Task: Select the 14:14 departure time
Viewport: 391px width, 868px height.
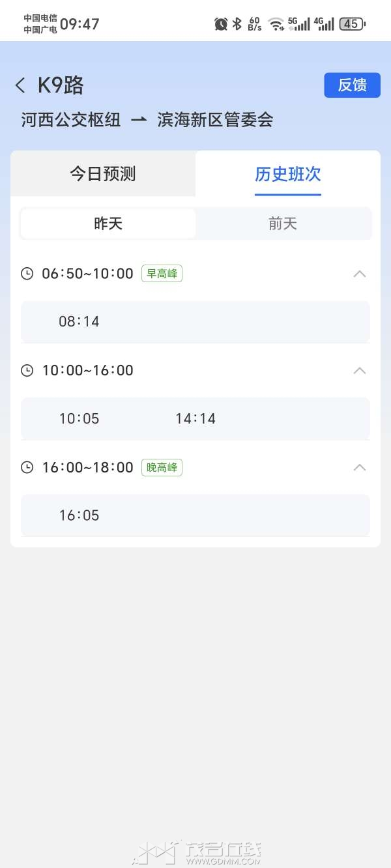Action: [195, 419]
